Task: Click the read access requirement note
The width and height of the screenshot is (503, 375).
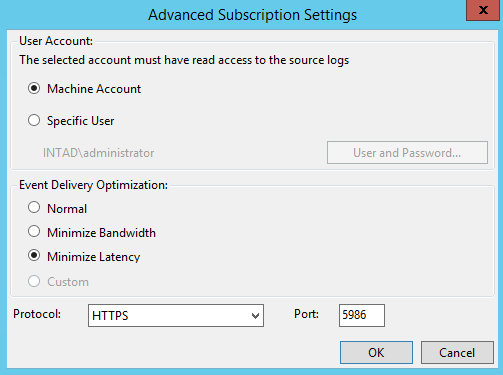Action: pyautogui.click(x=184, y=60)
